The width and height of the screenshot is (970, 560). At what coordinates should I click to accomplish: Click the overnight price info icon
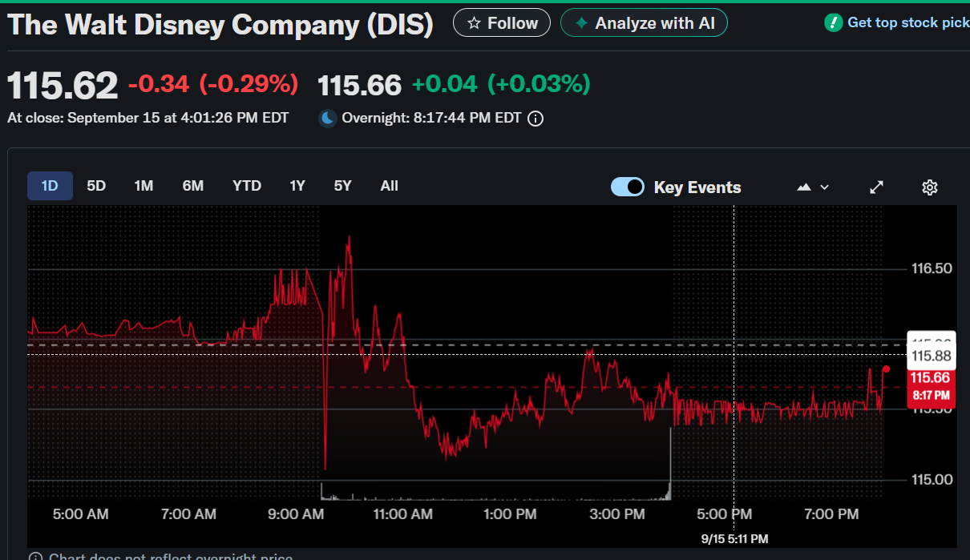pyautogui.click(x=536, y=119)
